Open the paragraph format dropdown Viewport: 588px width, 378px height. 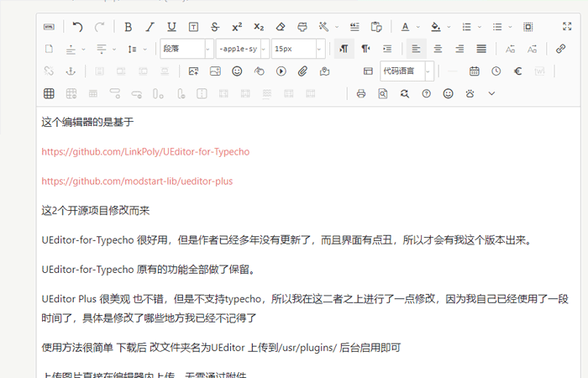pos(186,49)
